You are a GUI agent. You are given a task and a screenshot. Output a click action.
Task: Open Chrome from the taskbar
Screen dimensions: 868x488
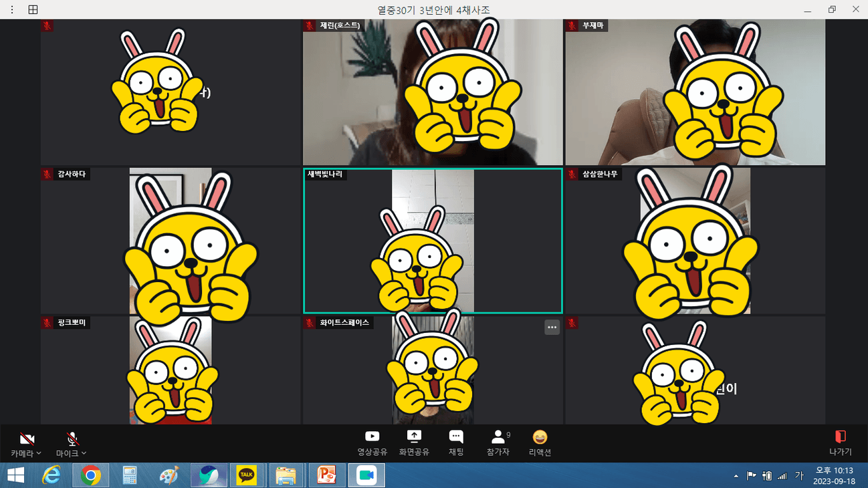tap(91, 475)
